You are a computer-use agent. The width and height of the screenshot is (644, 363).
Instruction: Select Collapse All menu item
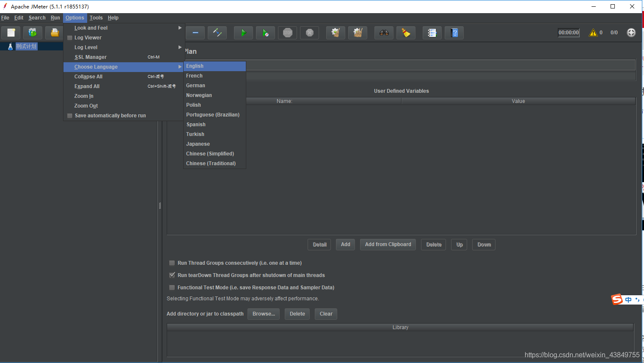tap(124, 77)
